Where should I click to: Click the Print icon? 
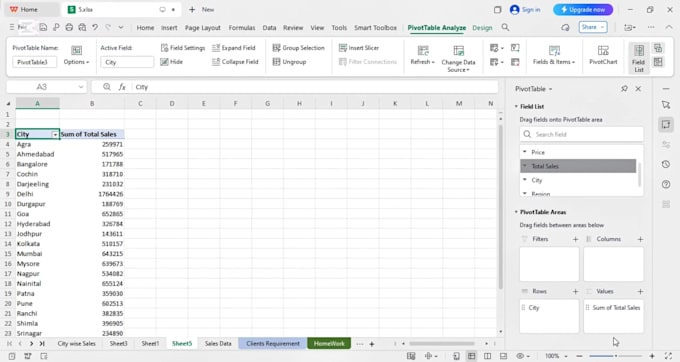pos(69,27)
